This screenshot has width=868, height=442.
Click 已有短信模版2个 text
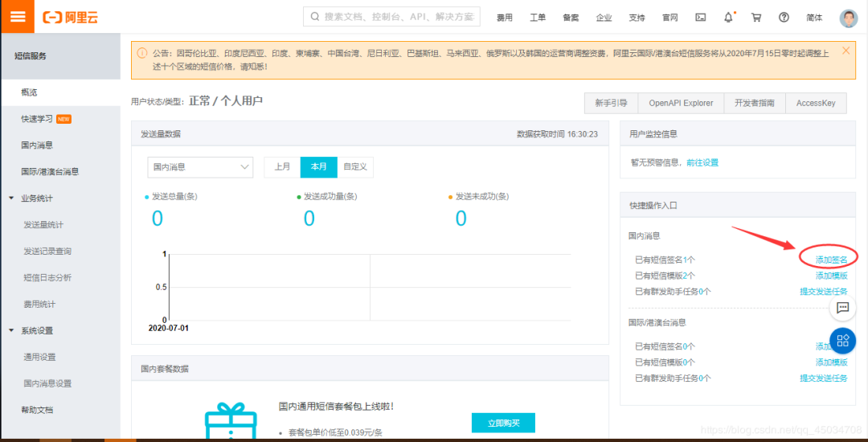click(x=665, y=276)
